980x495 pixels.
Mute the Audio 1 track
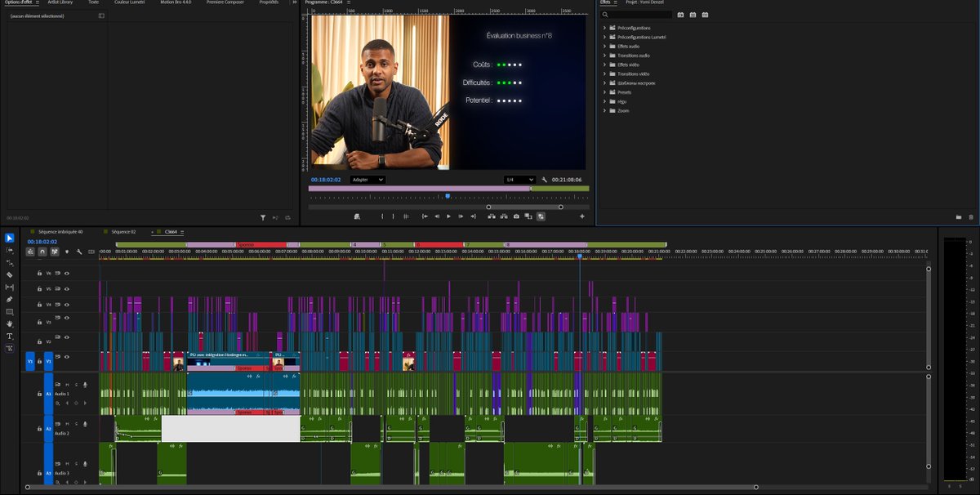(x=67, y=385)
